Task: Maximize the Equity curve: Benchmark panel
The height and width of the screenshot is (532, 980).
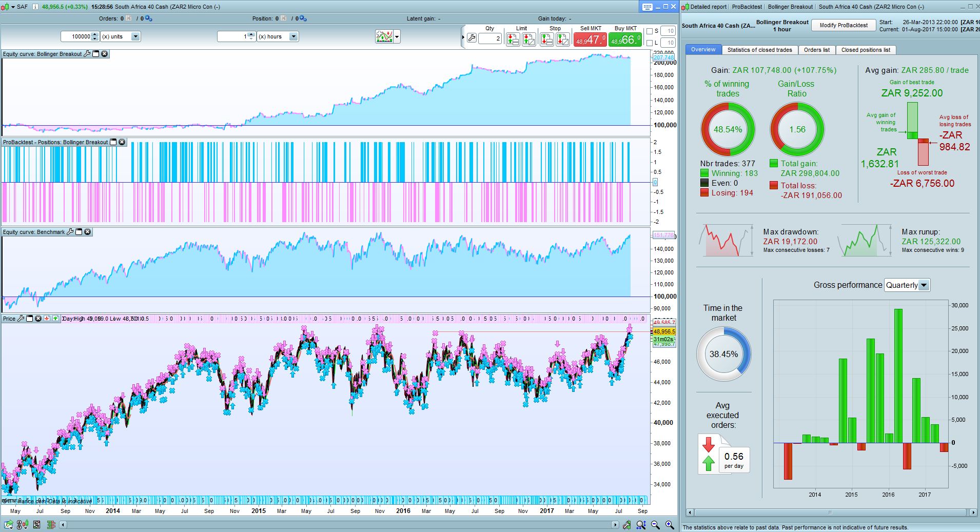Action: coord(79,232)
